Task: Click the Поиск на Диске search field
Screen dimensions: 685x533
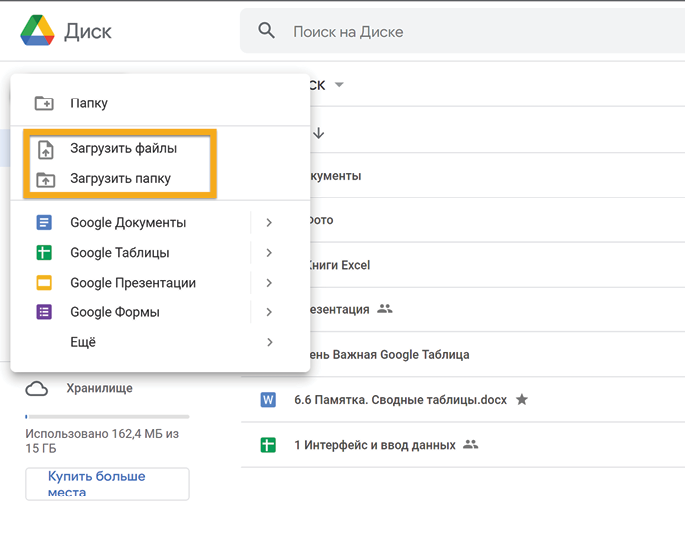Action: pyautogui.click(x=450, y=32)
